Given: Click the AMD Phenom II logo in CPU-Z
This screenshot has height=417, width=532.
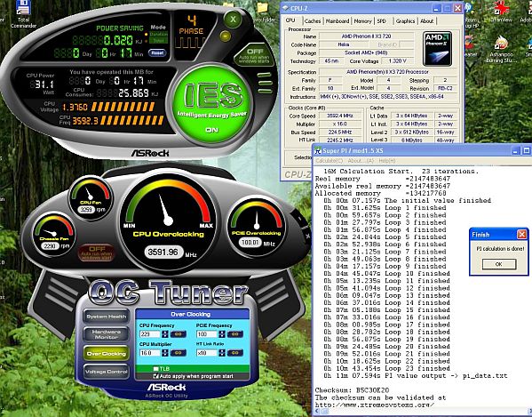Looking at the screenshot, I should coord(437,49).
